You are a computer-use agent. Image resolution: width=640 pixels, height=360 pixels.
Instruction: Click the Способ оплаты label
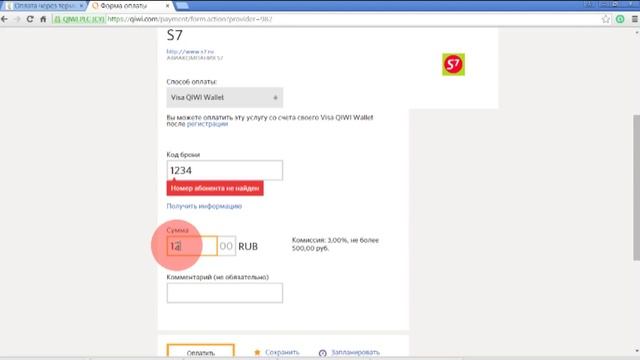pyautogui.click(x=191, y=82)
